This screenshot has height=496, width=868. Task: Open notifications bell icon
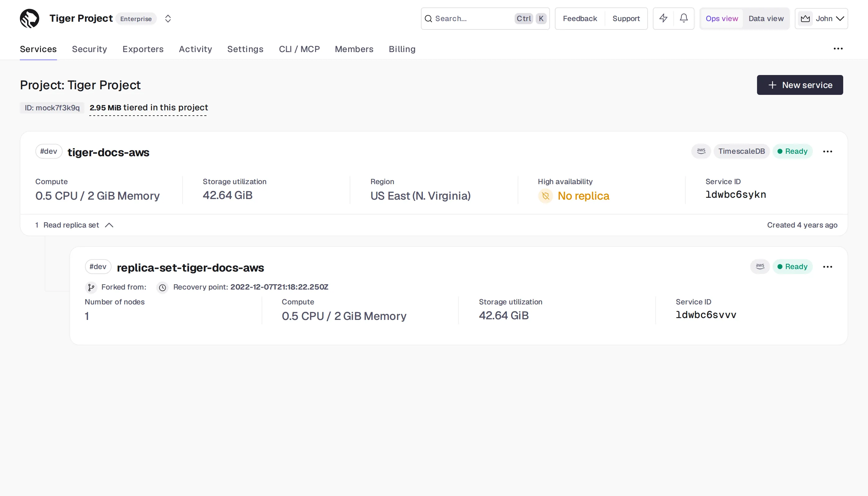click(684, 18)
